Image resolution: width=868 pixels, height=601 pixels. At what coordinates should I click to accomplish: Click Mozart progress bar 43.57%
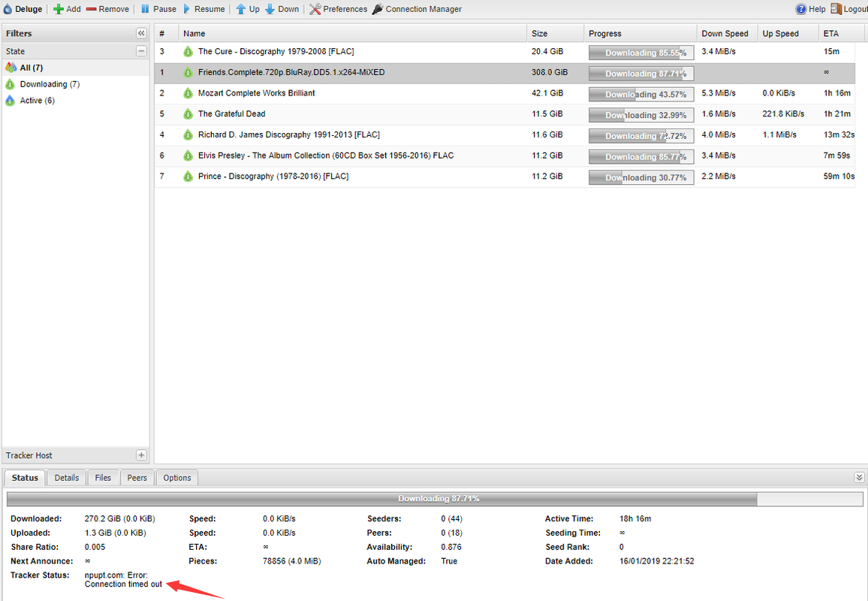coord(641,94)
